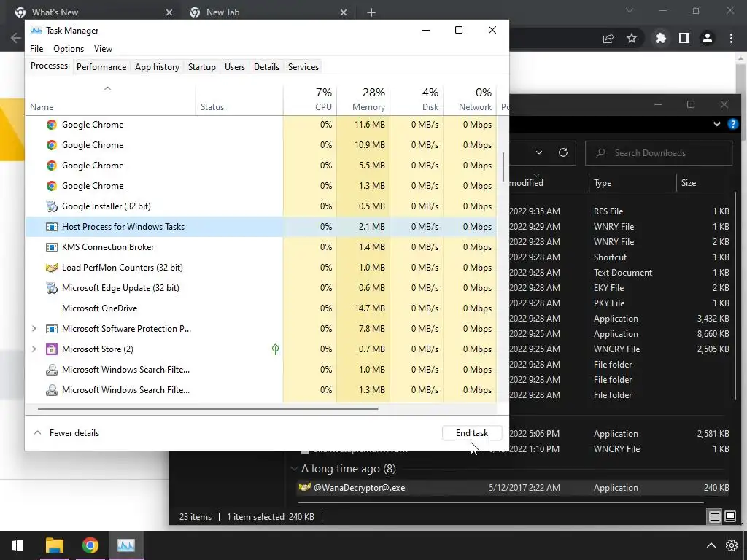
Task: Bookmark this page with Chrome star icon
Action: coord(632,38)
